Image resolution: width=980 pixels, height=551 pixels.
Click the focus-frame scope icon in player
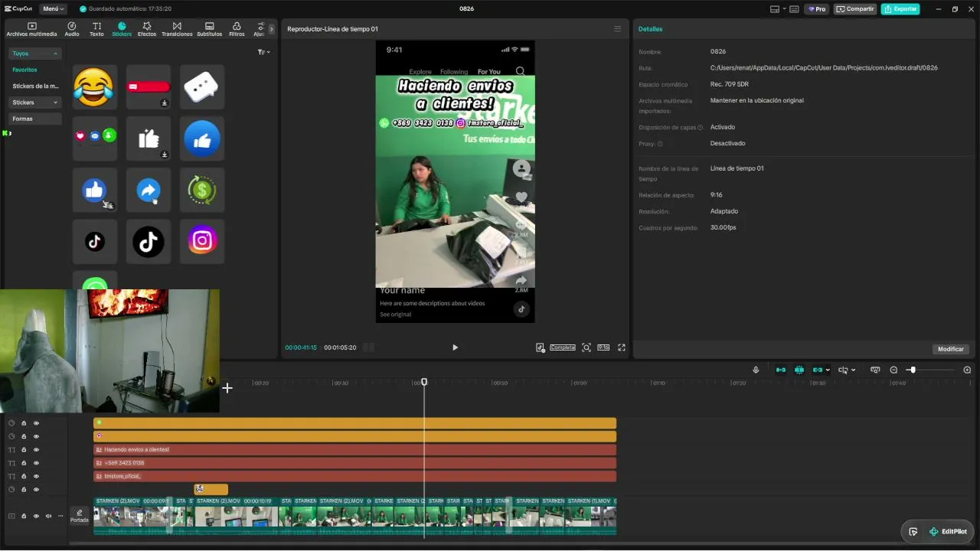tap(586, 347)
